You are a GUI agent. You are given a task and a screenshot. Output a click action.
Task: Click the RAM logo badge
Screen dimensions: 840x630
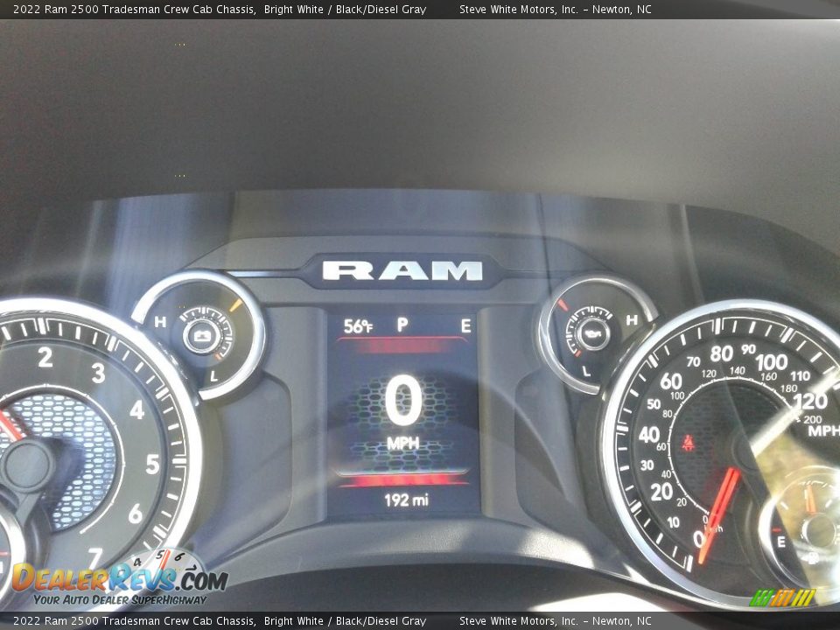(x=402, y=270)
